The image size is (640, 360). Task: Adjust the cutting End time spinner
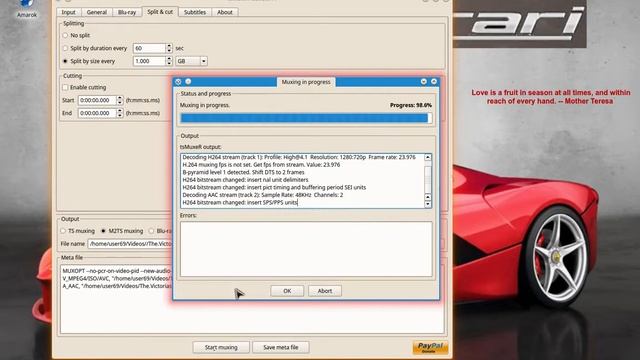(x=120, y=113)
